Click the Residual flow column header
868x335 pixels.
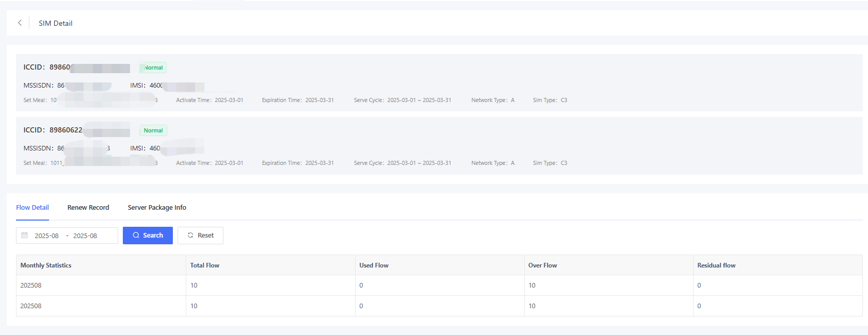[716, 265]
